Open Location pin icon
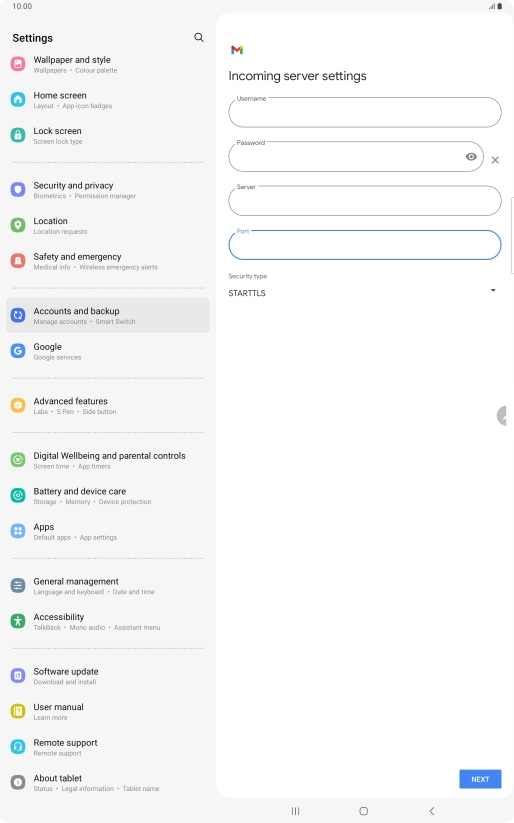The height and width of the screenshot is (823, 514). coord(18,225)
